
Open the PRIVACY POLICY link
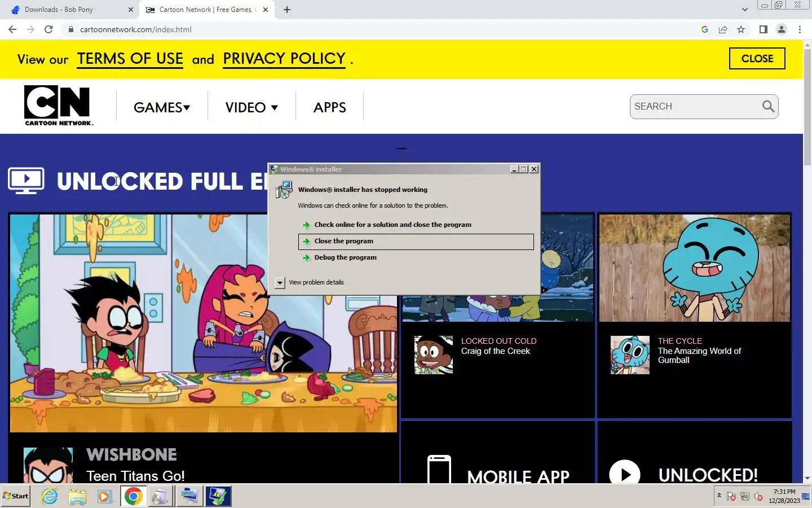click(x=284, y=59)
